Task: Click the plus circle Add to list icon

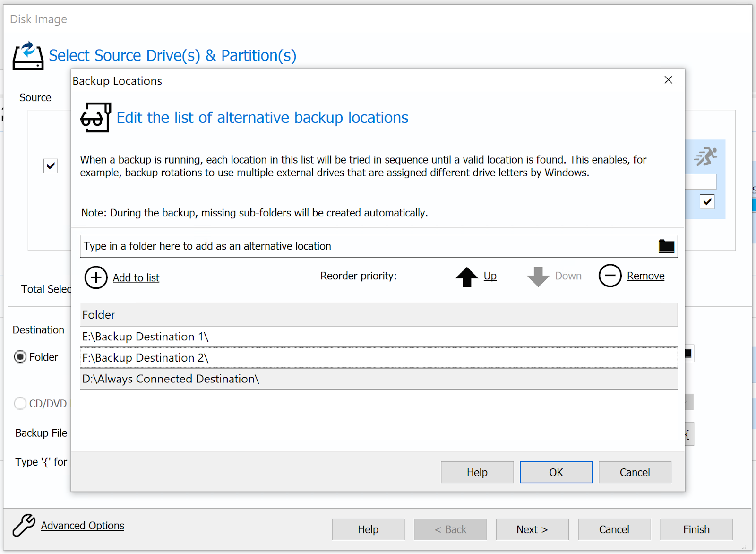Action: pyautogui.click(x=96, y=277)
